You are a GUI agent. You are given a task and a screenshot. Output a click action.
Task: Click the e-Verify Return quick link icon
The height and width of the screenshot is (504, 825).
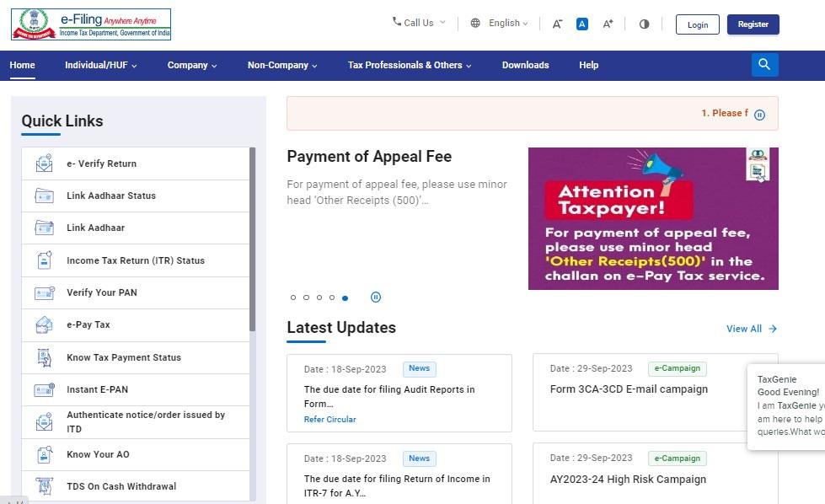tap(44, 164)
